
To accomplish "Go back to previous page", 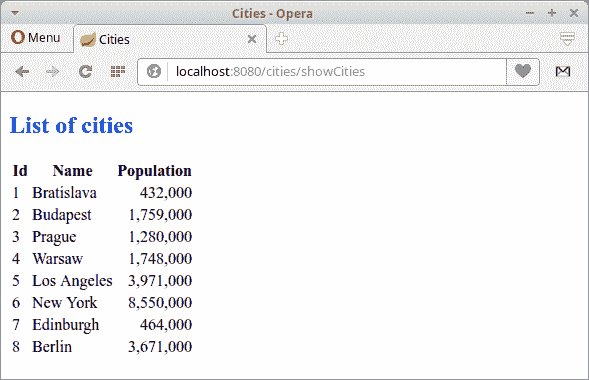I will 22,71.
